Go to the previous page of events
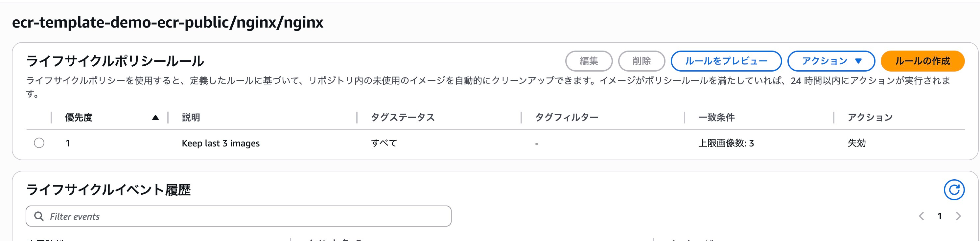The image size is (980, 241). coord(922,216)
